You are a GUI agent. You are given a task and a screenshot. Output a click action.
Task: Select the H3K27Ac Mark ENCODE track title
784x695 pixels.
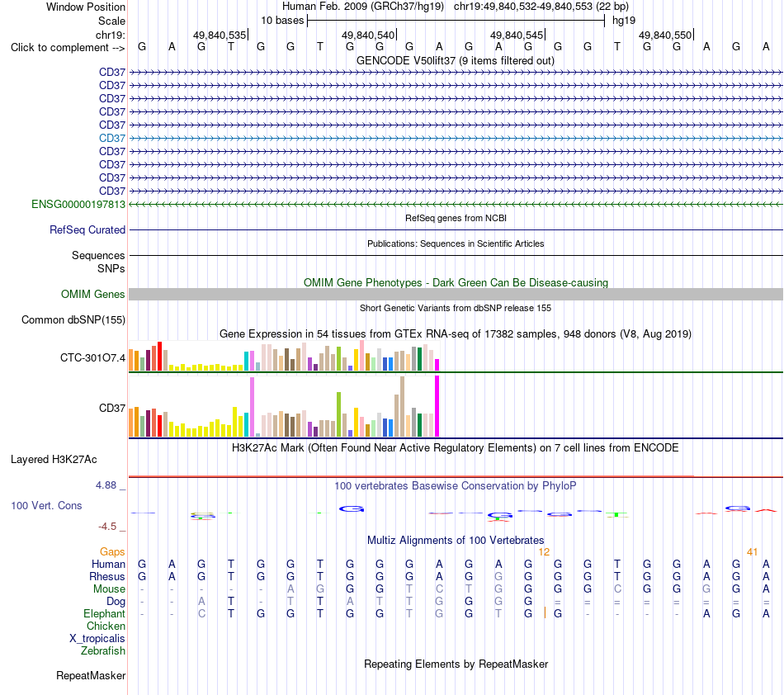(456, 447)
